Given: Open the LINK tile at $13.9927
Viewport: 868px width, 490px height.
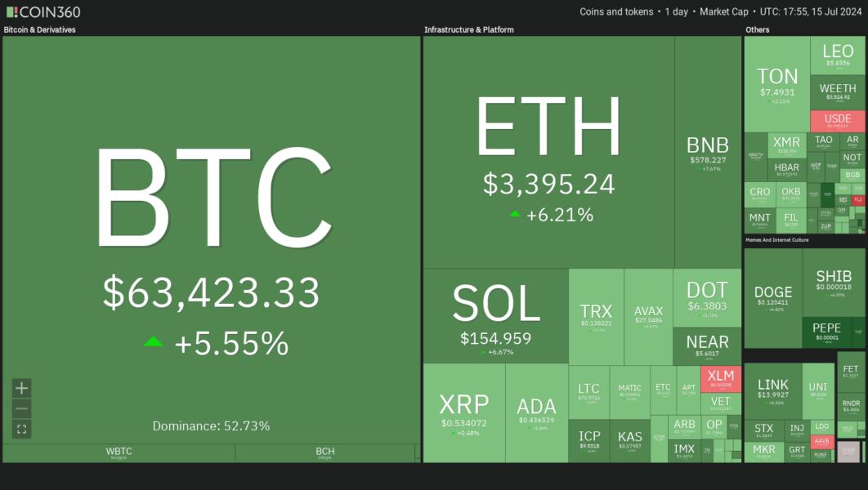Looking at the screenshot, I should tap(773, 390).
